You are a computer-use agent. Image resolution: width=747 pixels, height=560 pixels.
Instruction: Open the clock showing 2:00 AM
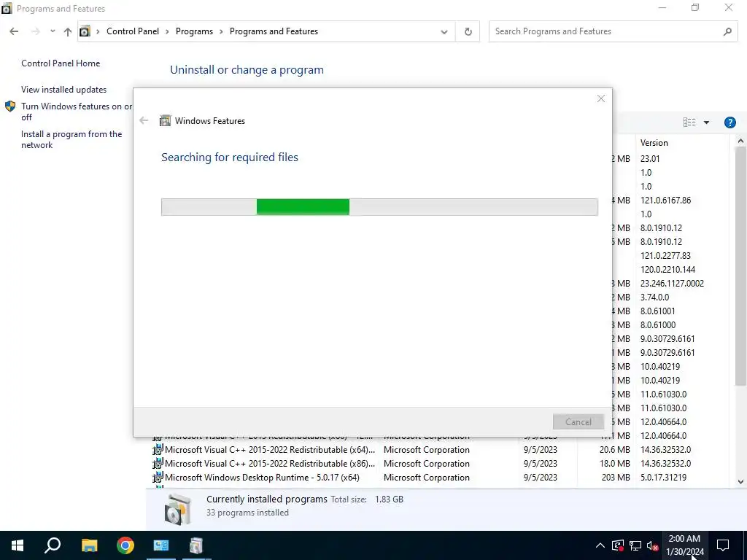[684, 545]
